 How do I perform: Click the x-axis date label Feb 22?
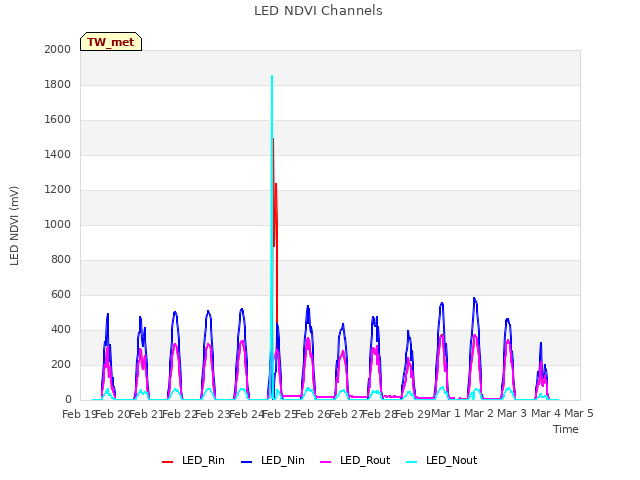[180, 414]
